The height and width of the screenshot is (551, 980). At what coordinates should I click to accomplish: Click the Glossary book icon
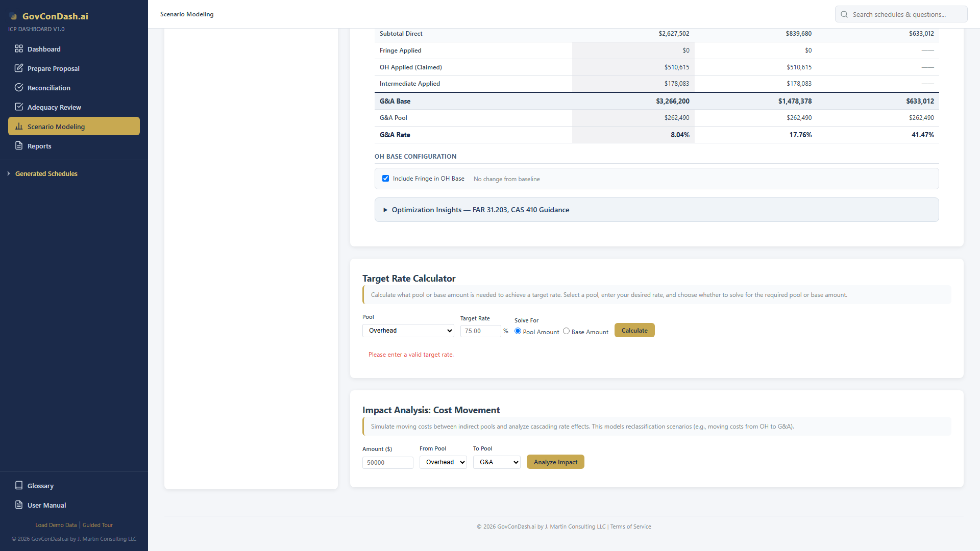tap(19, 486)
